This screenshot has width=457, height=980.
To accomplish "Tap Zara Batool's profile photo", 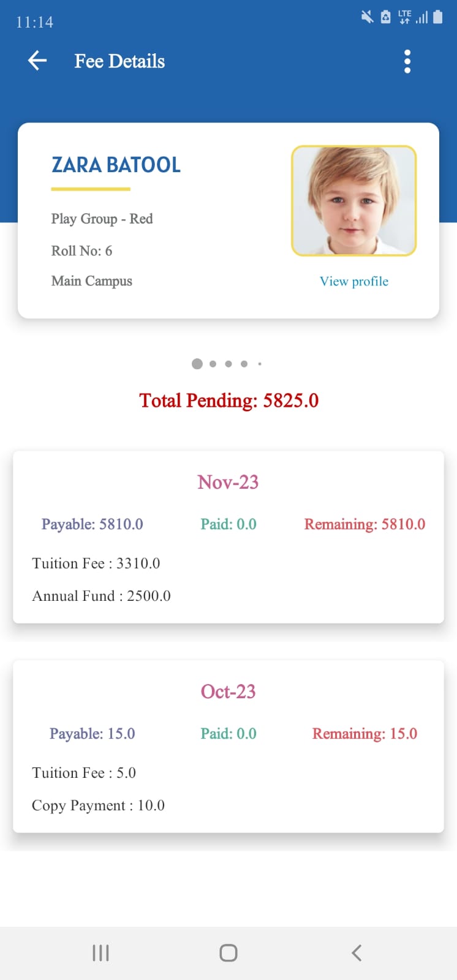I will 354,201.
